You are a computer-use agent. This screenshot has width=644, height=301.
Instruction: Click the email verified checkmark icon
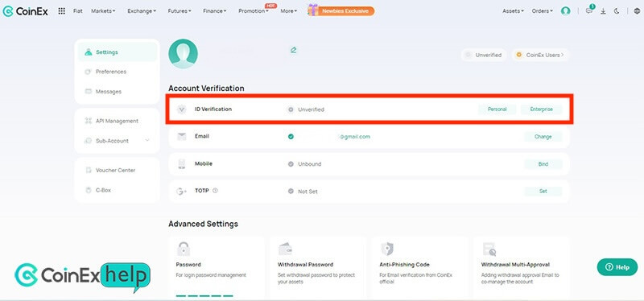pyautogui.click(x=291, y=137)
